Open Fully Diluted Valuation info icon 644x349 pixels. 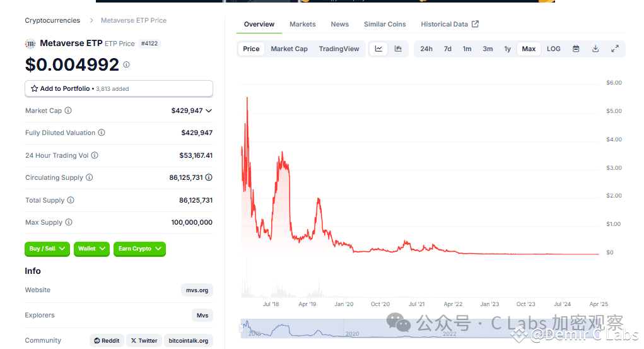[102, 133]
